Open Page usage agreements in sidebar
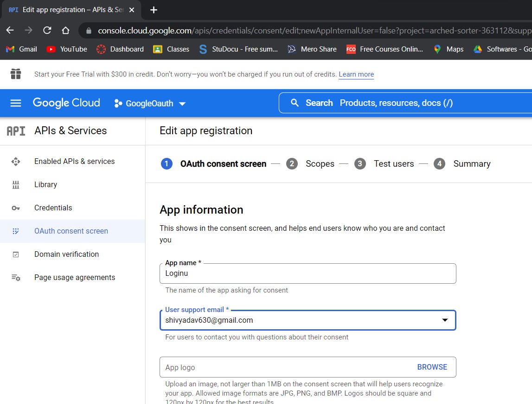The height and width of the screenshot is (404, 532). tap(74, 277)
